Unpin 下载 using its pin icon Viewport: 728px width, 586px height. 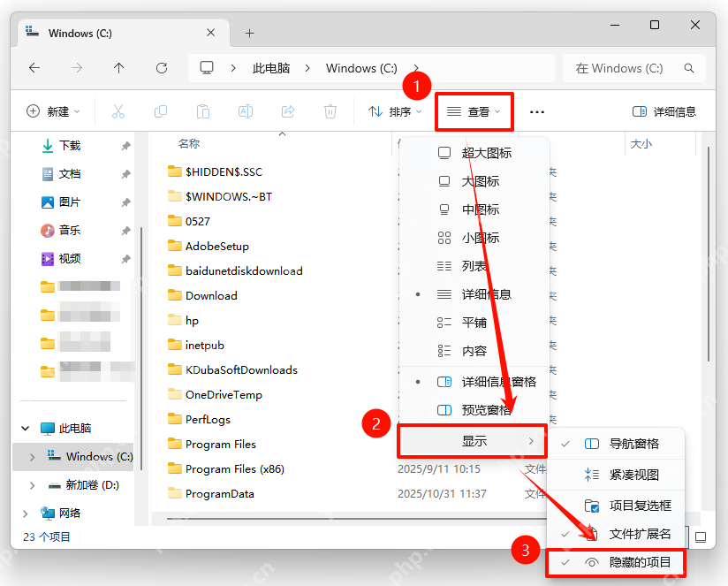coord(125,146)
